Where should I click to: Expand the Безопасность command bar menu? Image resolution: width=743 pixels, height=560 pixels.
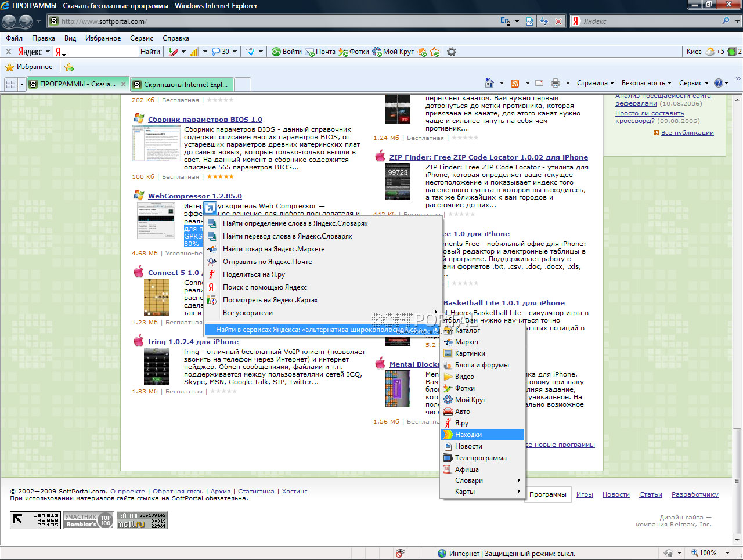tap(646, 83)
